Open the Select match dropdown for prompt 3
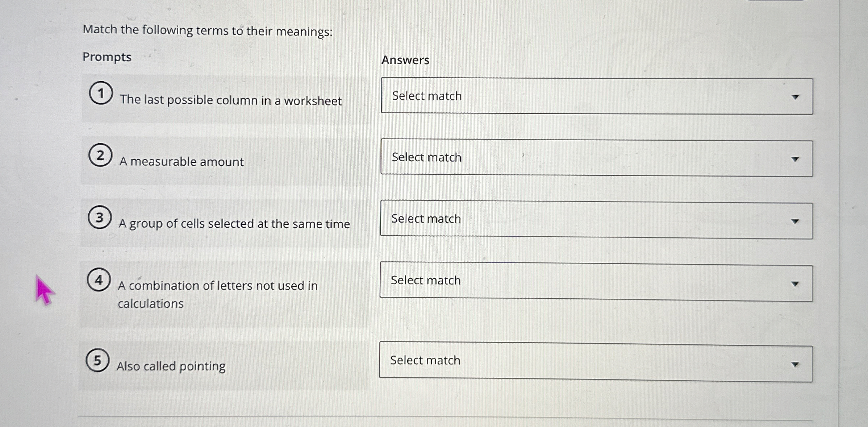This screenshot has height=427, width=868. 594,219
